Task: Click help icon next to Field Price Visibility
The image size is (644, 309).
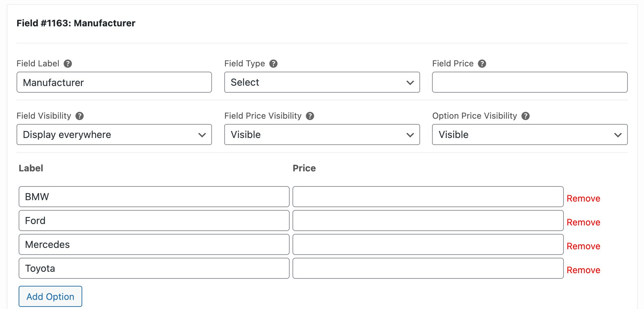Action: [310, 116]
